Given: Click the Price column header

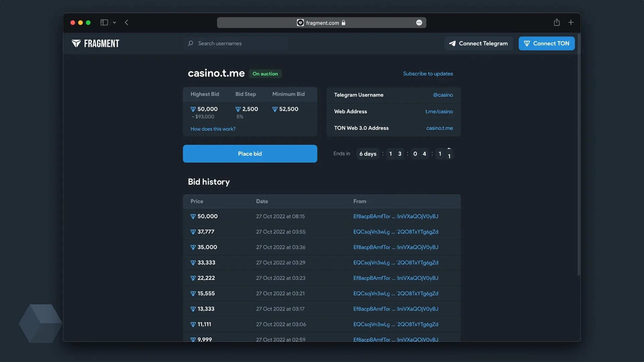Looking at the screenshot, I should point(197,201).
